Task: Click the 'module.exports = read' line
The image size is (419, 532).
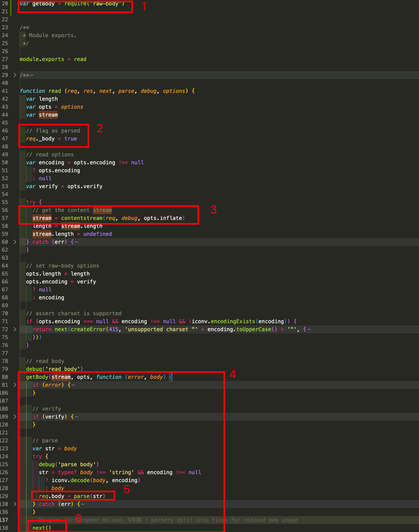Action: click(x=53, y=59)
